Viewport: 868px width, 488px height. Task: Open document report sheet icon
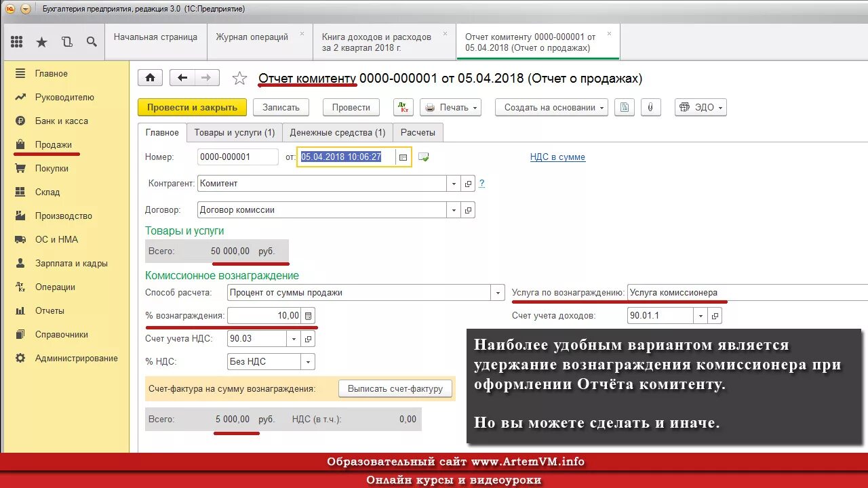pyautogui.click(x=625, y=107)
